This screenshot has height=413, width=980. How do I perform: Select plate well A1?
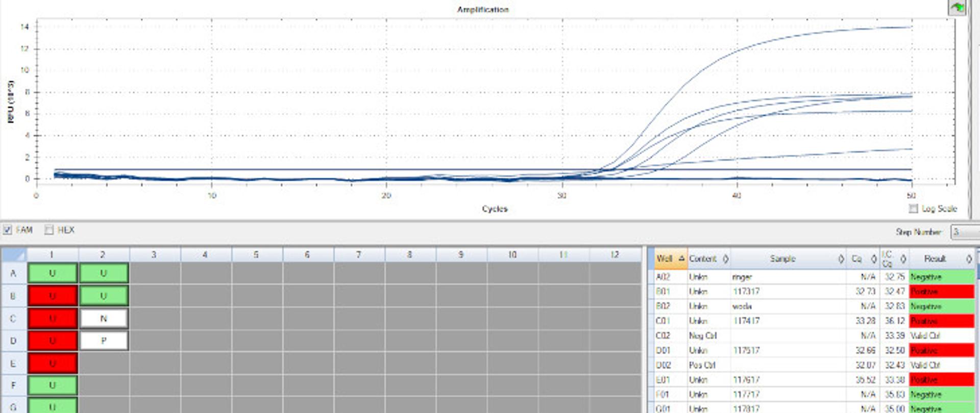[53, 273]
